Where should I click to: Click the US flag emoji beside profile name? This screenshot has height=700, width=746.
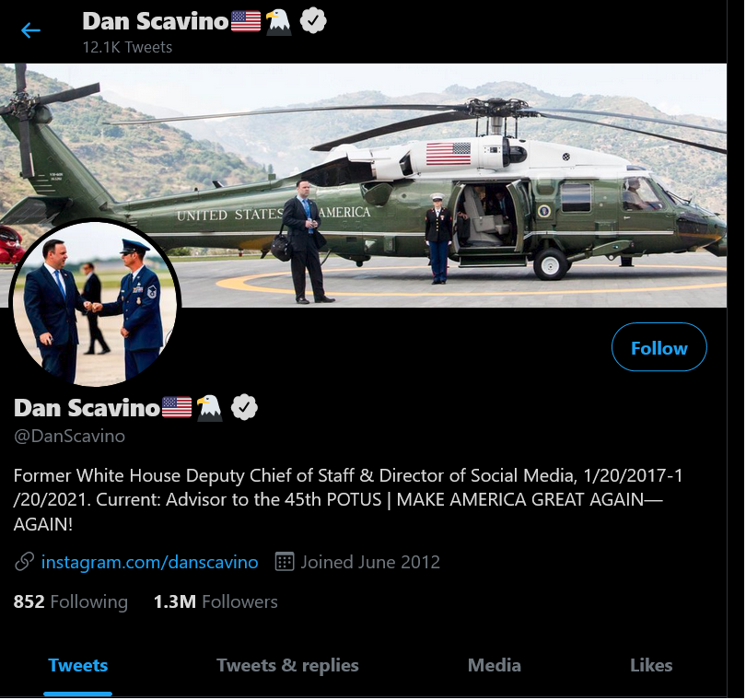177,407
